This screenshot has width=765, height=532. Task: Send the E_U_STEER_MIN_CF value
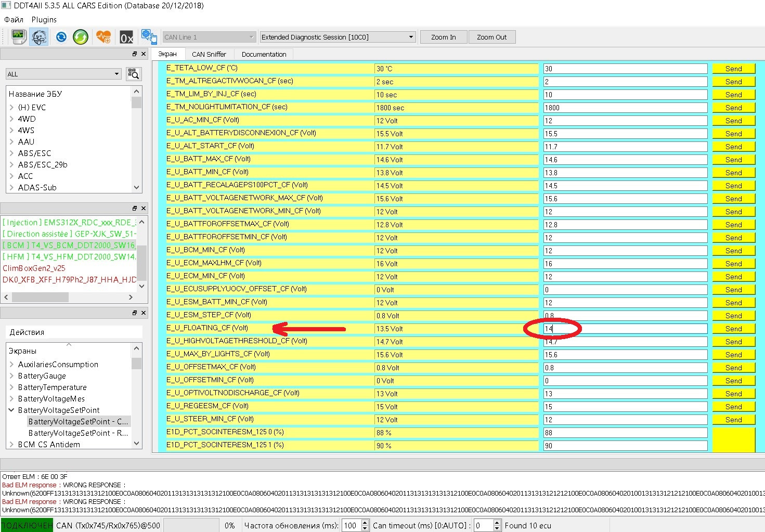pyautogui.click(x=733, y=420)
